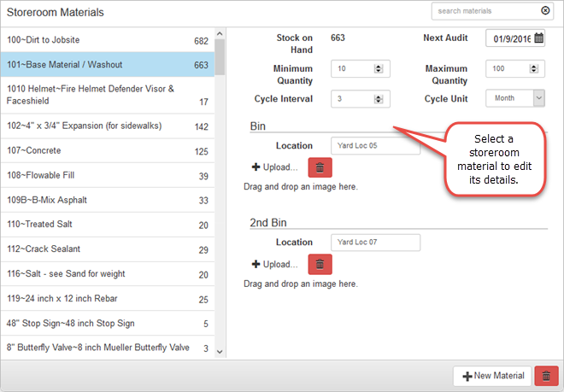Expand the Cycle Unit dropdown
Screen dimensions: 564x392
pos(538,98)
